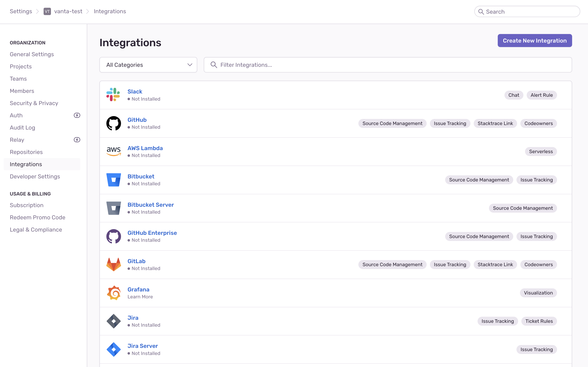The image size is (588, 367).
Task: Focus the Filter Integrations input field
Action: 388,65
